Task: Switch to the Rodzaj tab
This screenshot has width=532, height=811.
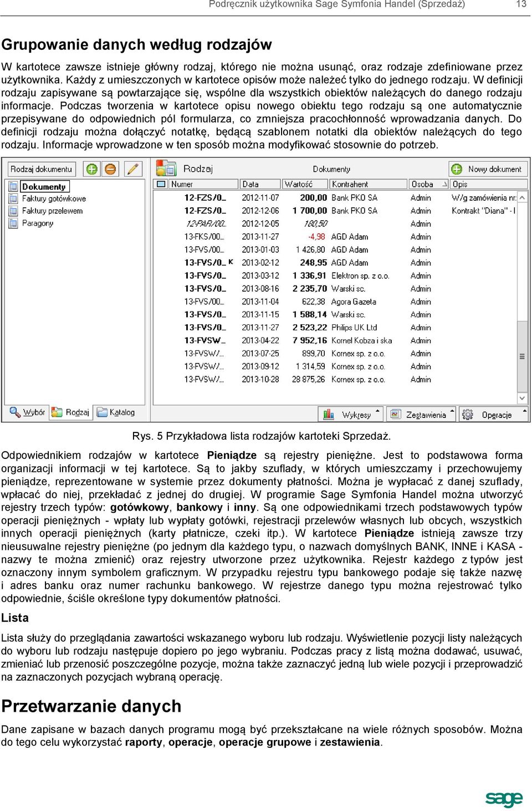Action: click(x=70, y=412)
